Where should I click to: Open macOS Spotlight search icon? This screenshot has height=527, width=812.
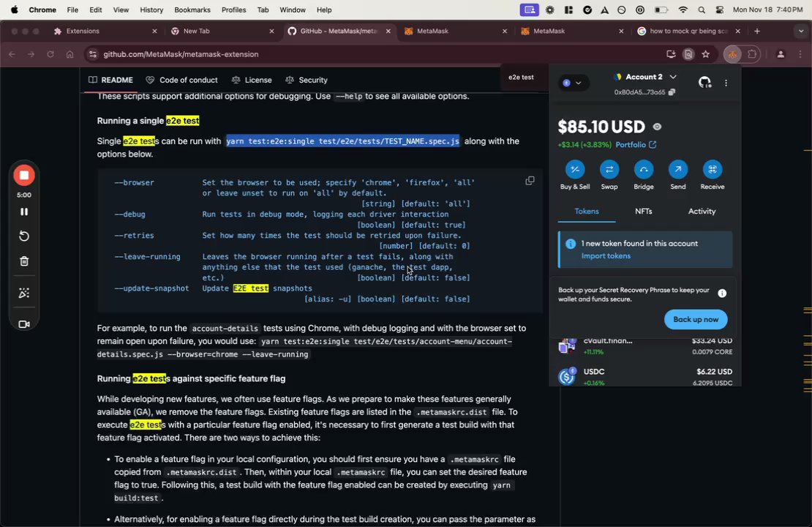coord(702,10)
